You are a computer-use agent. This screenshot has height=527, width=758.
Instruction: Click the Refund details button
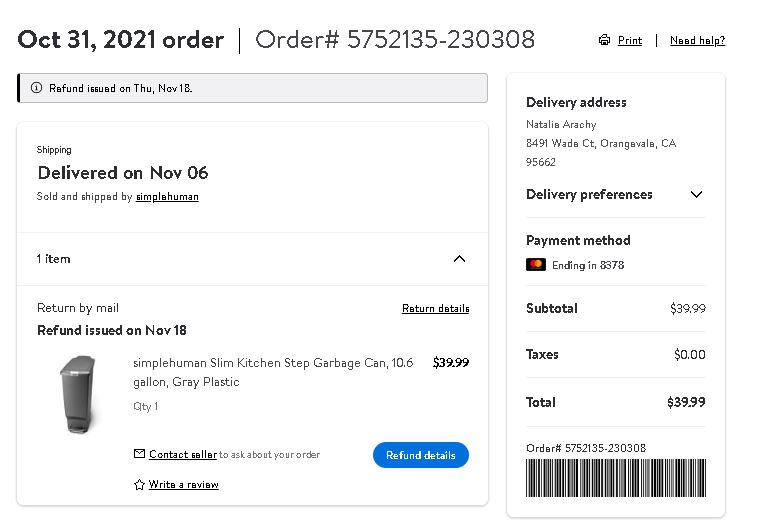coord(421,455)
